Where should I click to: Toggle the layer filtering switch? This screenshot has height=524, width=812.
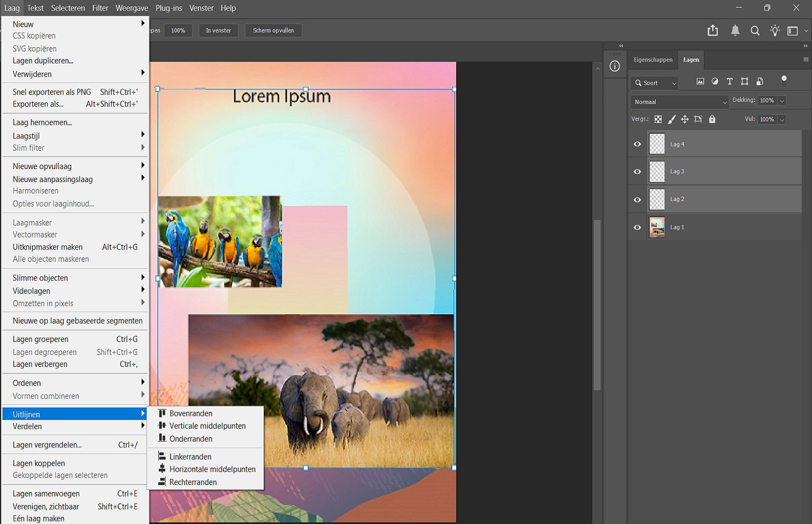[x=785, y=81]
